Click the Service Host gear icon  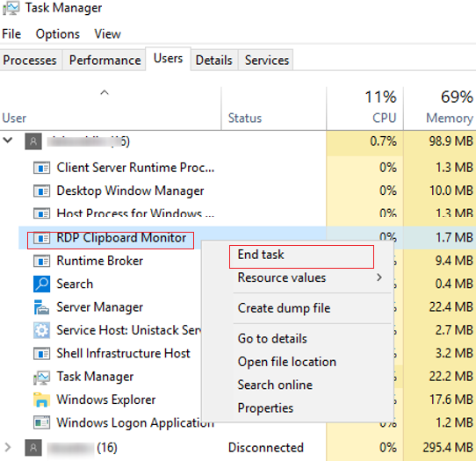[41, 330]
